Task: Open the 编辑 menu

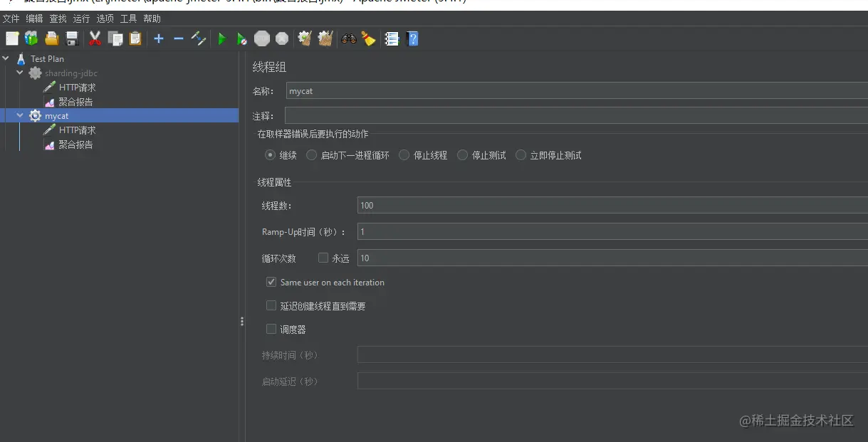Action: [x=34, y=19]
